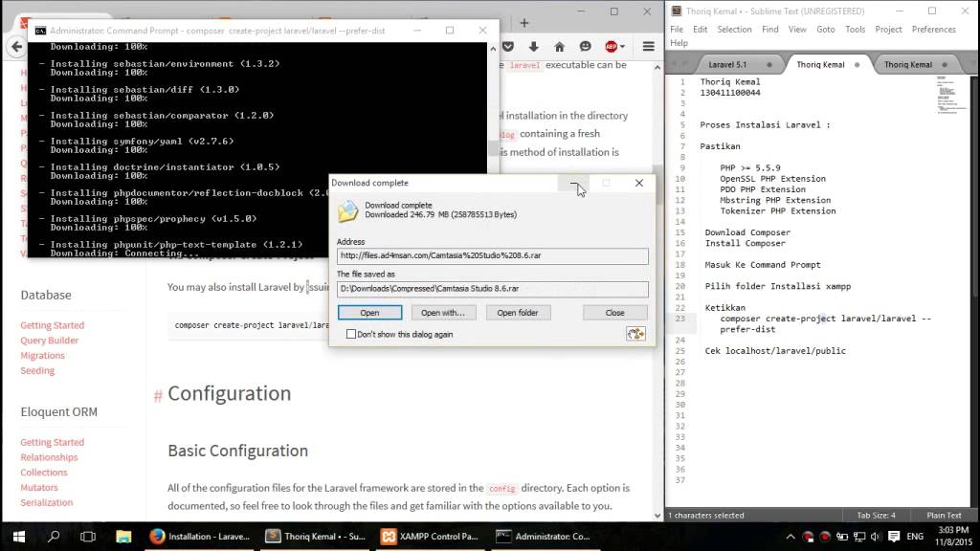Viewport: 980px width, 551px height.
Task: Click the file icon in the Download complete dialog
Action: pos(347,211)
